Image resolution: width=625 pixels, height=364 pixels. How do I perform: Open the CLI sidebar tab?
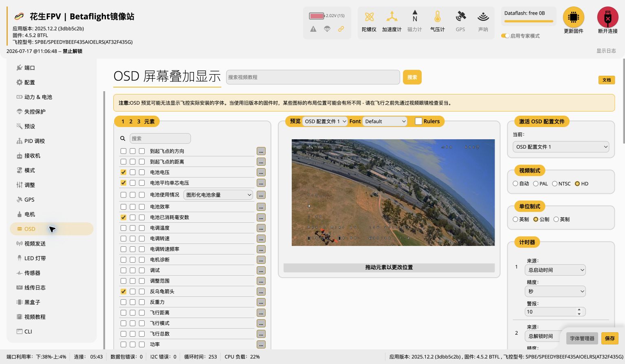[52, 331]
